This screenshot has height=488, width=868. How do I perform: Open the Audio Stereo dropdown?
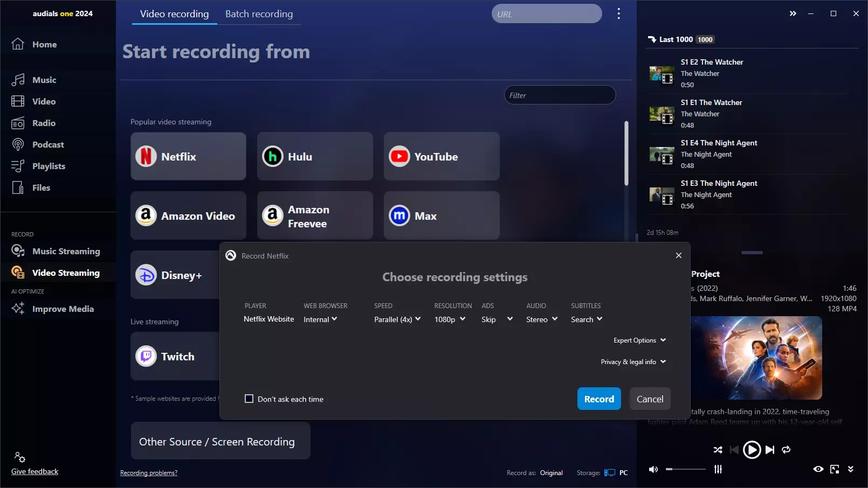click(542, 319)
